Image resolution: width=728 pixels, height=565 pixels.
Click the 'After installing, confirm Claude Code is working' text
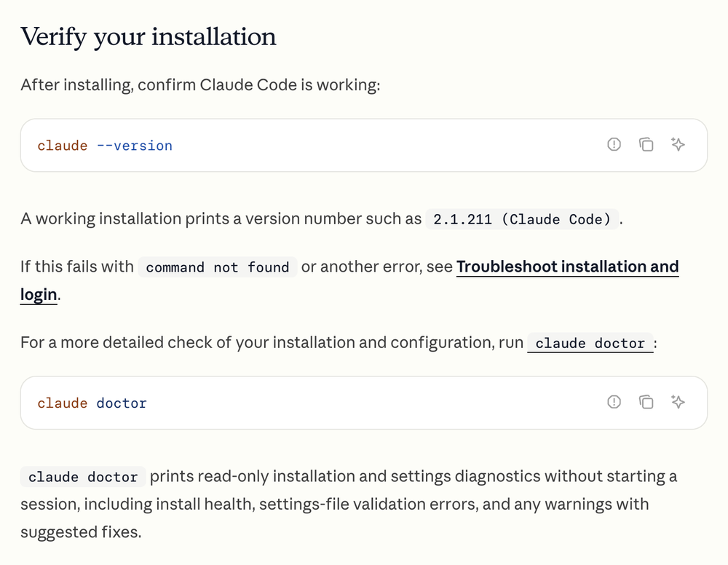point(200,85)
